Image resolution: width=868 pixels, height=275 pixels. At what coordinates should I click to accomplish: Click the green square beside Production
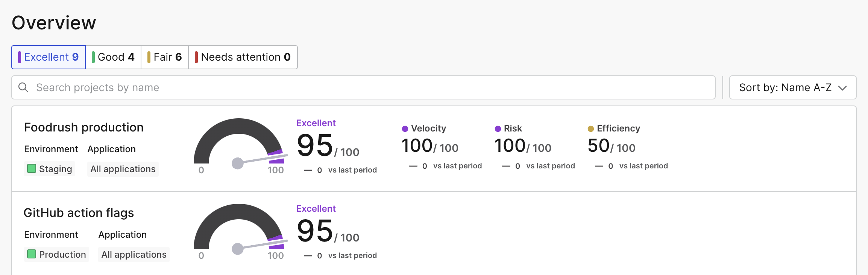[32, 254]
